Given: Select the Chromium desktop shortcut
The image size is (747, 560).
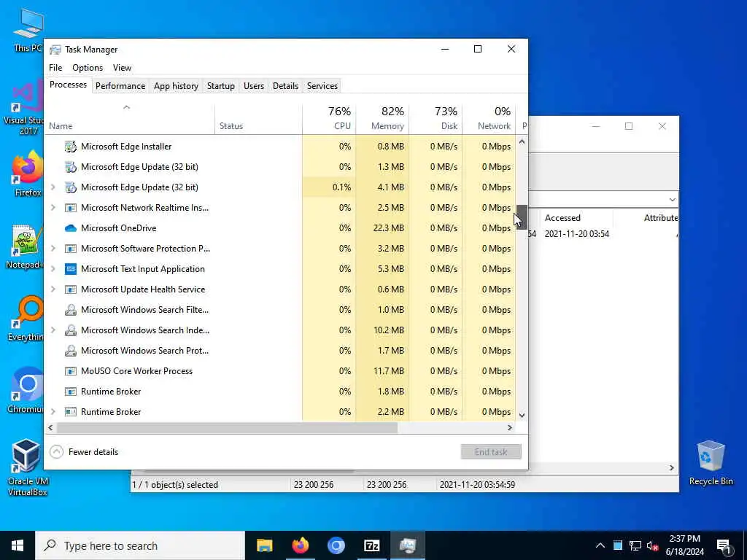Looking at the screenshot, I should pos(26,391).
